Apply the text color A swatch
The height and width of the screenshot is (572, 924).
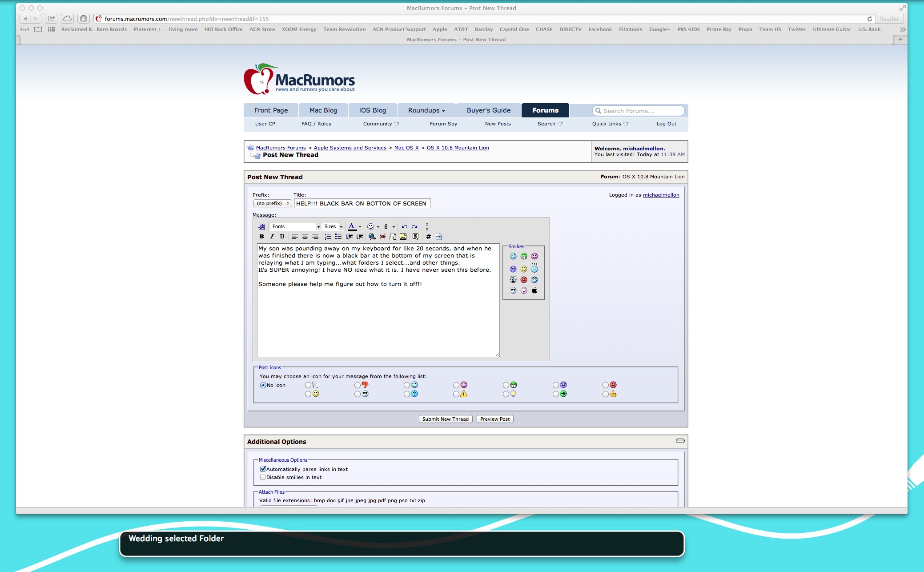coord(352,227)
